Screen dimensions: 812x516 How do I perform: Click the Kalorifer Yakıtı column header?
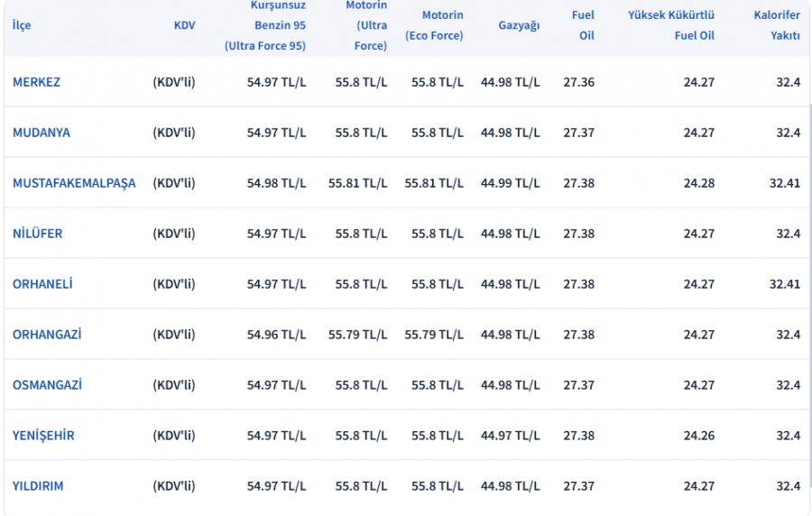coord(776,25)
